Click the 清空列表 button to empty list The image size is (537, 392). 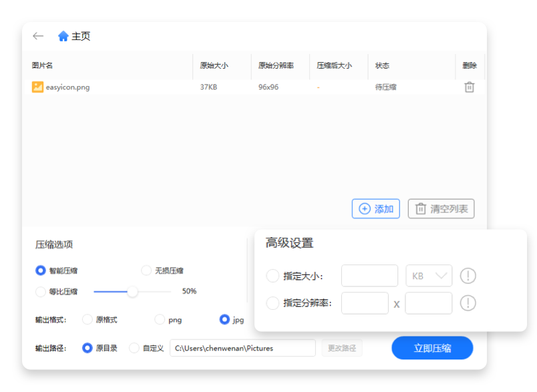pos(441,208)
